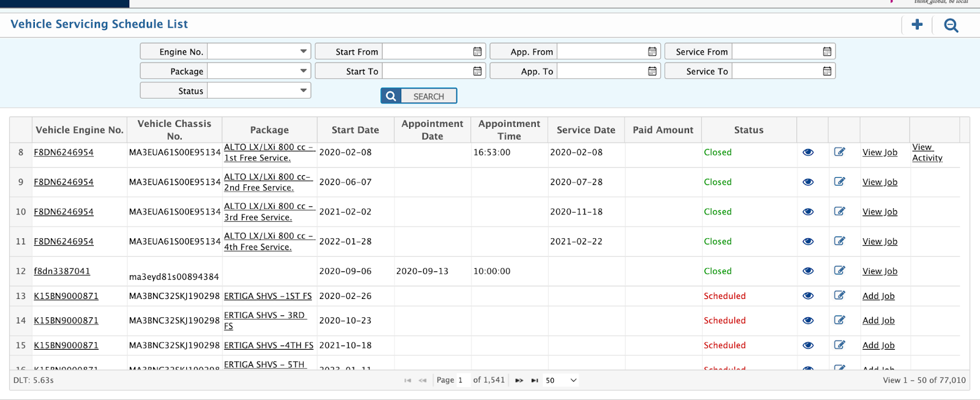Open App. To calendar picker

652,71
